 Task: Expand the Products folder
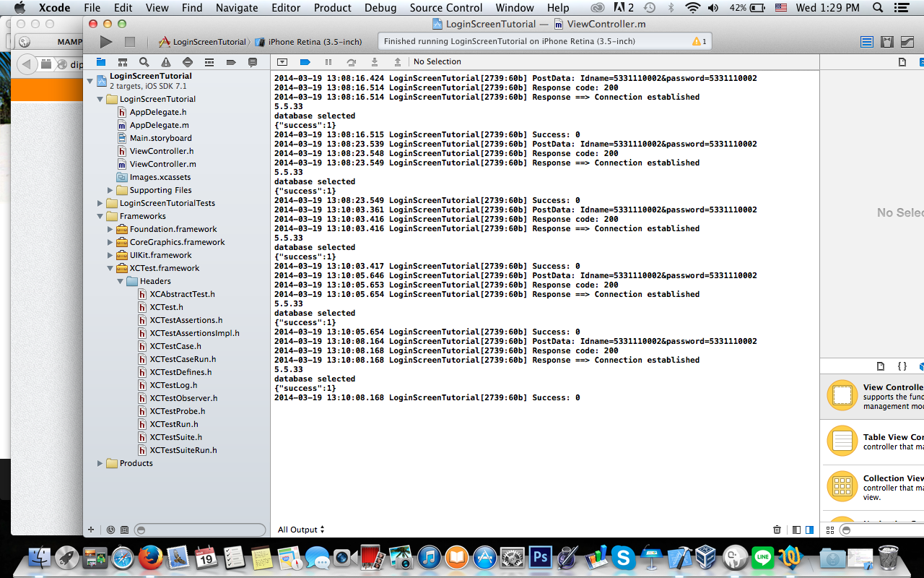point(100,463)
